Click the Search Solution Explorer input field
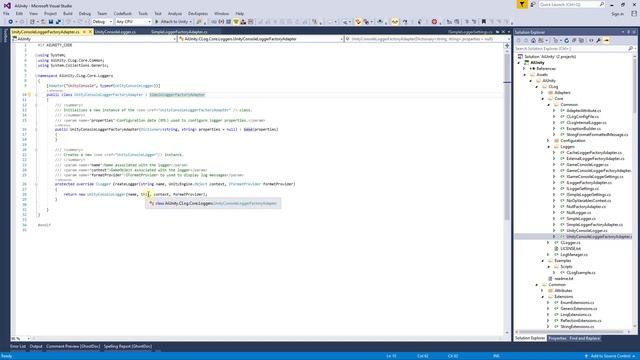This screenshot has height=360, width=640. [x=571, y=49]
